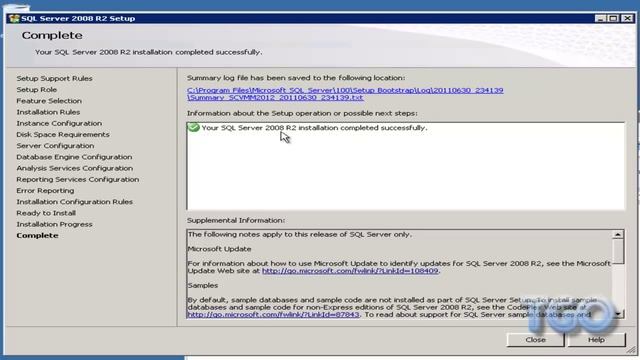Select the Instance Configuration step
The height and width of the screenshot is (360, 640).
pyautogui.click(x=59, y=123)
